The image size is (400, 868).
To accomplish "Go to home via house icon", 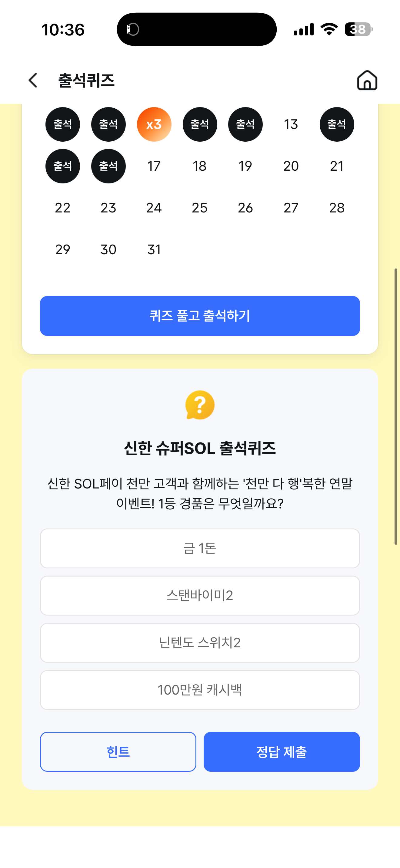I will coord(367,80).
